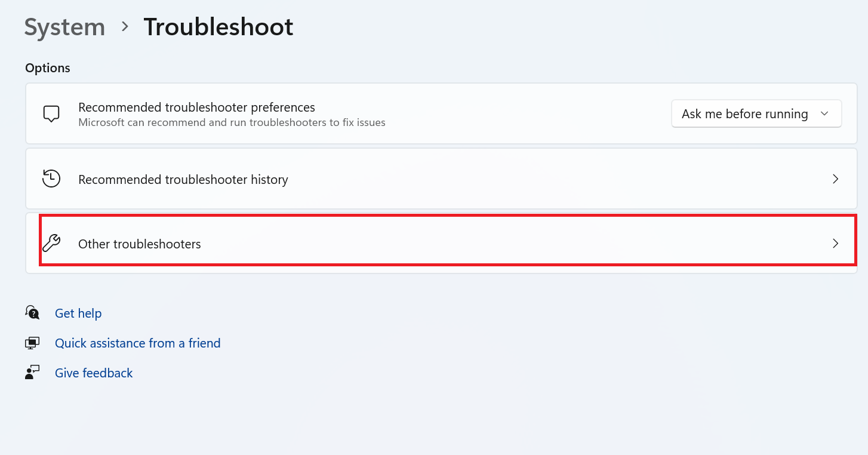Open chevron on Other troubleshooters row
The width and height of the screenshot is (868, 455).
[x=836, y=243]
